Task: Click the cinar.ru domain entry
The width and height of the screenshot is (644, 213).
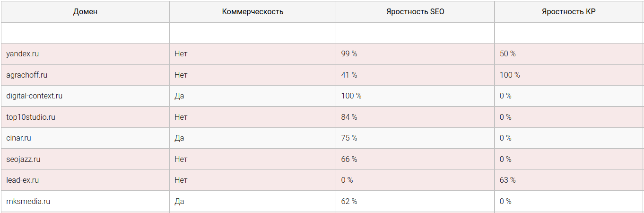Action: (x=19, y=138)
